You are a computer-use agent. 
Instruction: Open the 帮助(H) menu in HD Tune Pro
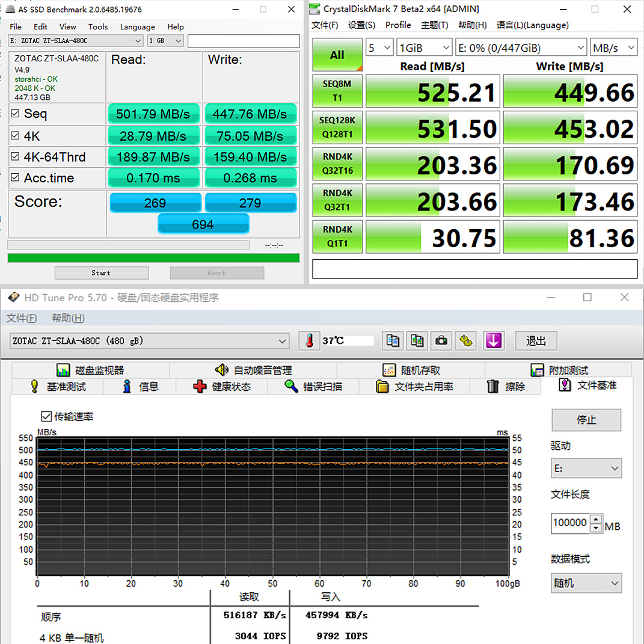point(68,318)
